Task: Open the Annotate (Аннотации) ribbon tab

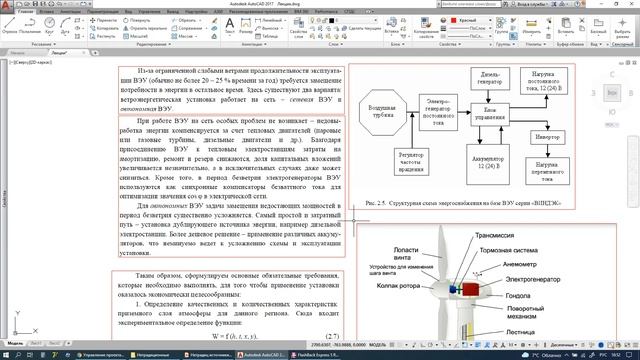Action: click(x=70, y=12)
